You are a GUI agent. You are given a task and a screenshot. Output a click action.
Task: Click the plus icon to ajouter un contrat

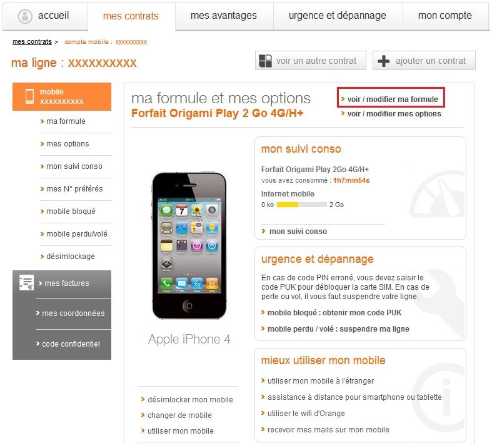[x=383, y=61]
